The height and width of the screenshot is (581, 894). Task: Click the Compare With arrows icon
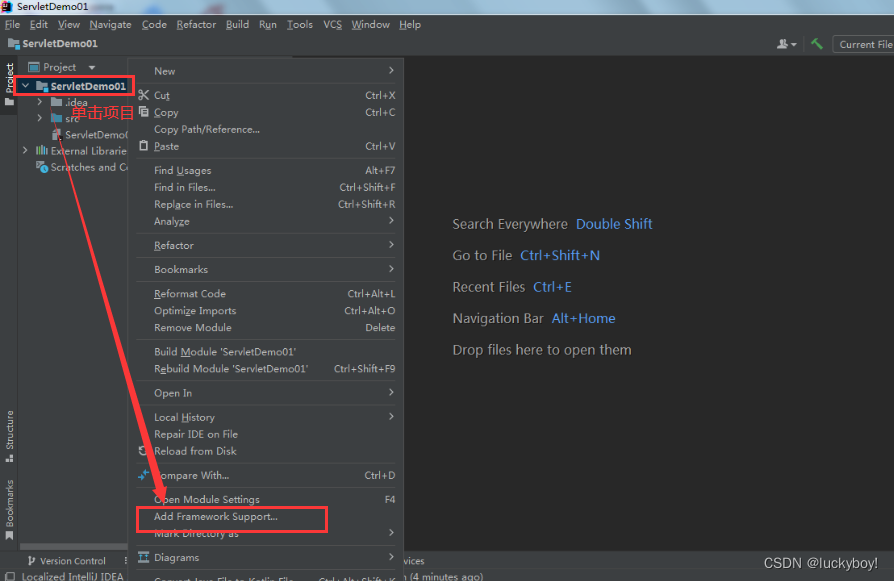143,474
